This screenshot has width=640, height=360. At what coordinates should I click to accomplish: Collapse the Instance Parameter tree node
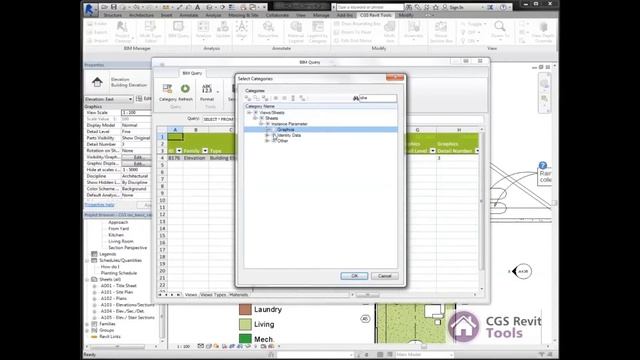[261, 124]
